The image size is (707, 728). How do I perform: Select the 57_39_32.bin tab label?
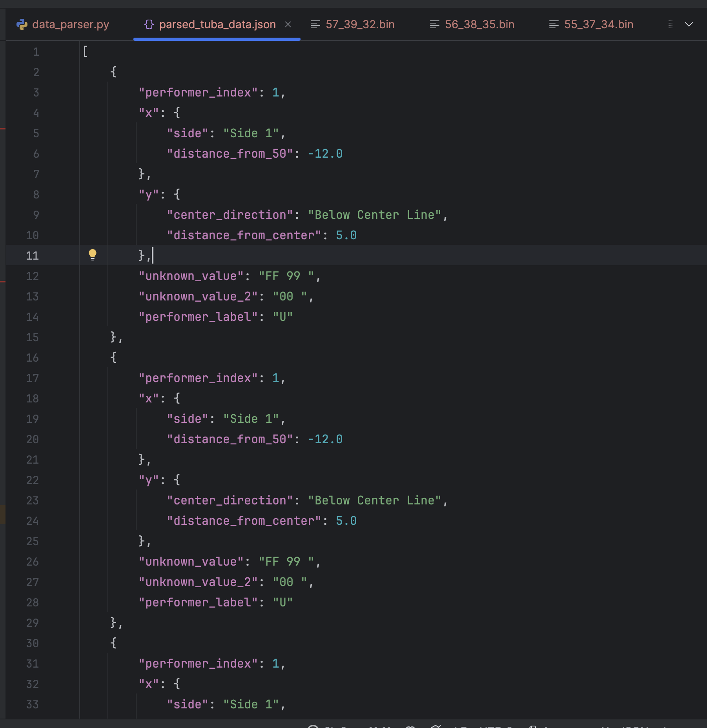click(360, 25)
